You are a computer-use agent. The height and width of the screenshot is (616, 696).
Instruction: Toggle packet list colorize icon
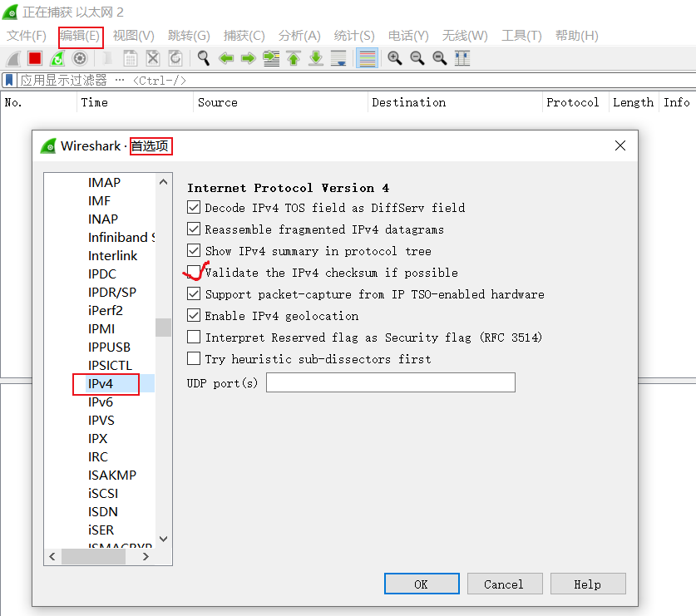pyautogui.click(x=367, y=58)
